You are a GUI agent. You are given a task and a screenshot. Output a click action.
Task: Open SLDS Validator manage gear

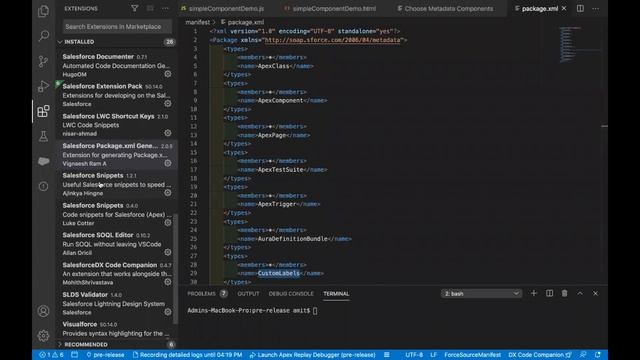(168, 312)
